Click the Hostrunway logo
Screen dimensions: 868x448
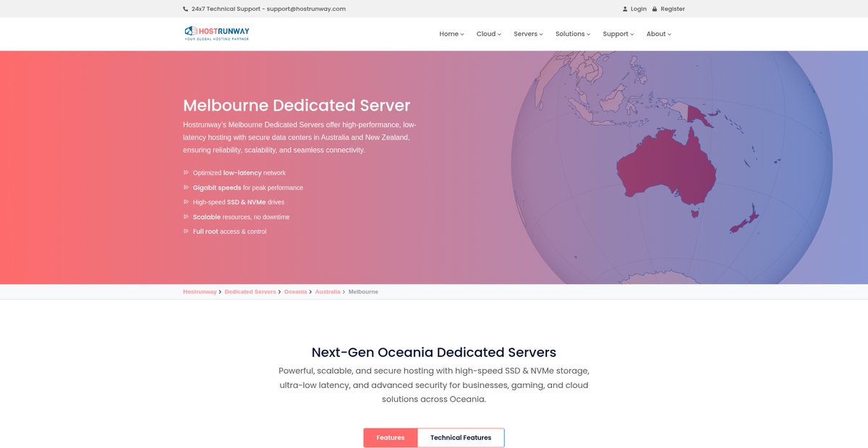tap(217, 33)
